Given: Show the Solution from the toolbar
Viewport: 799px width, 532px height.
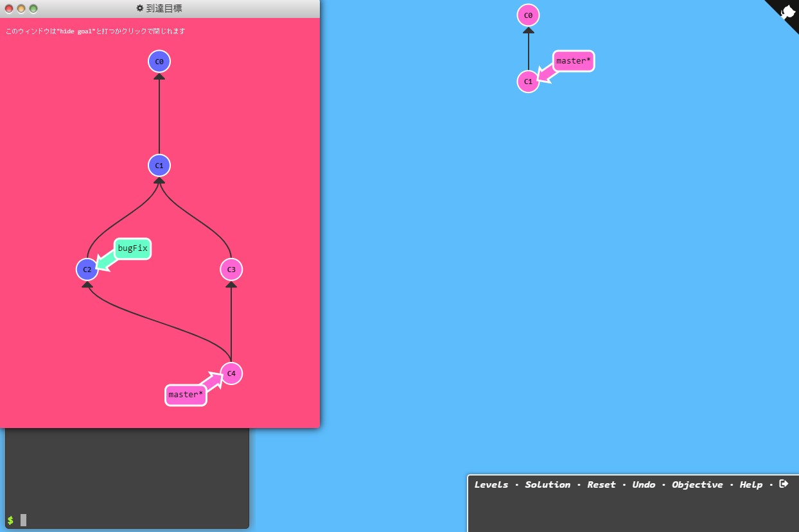Looking at the screenshot, I should pyautogui.click(x=547, y=485).
